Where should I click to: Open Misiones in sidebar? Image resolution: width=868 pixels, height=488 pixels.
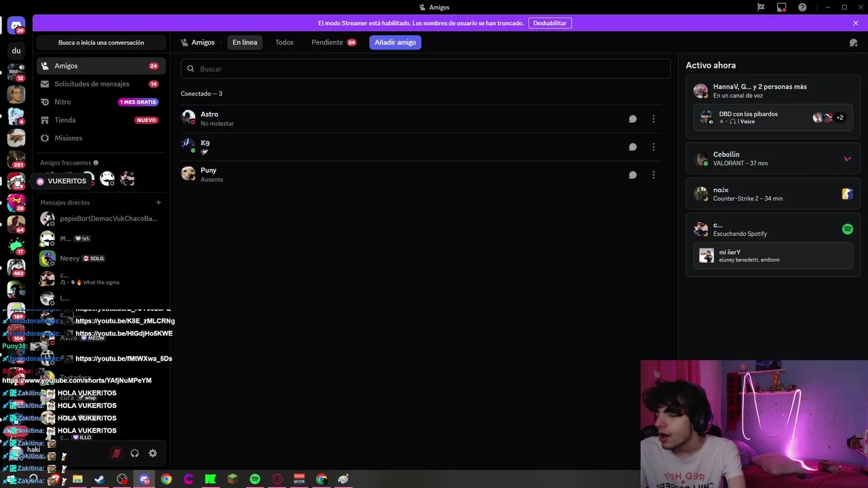pyautogui.click(x=101, y=138)
